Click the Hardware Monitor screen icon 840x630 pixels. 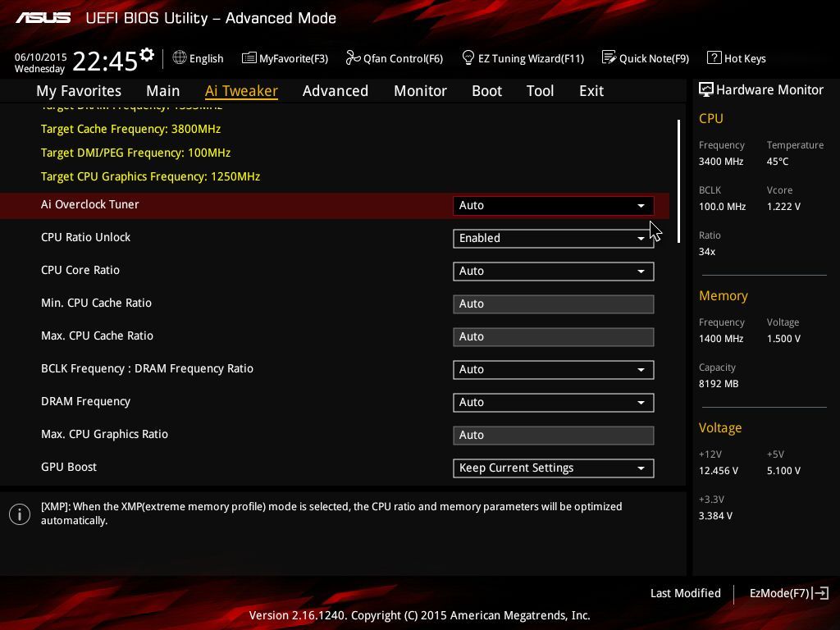click(x=706, y=89)
